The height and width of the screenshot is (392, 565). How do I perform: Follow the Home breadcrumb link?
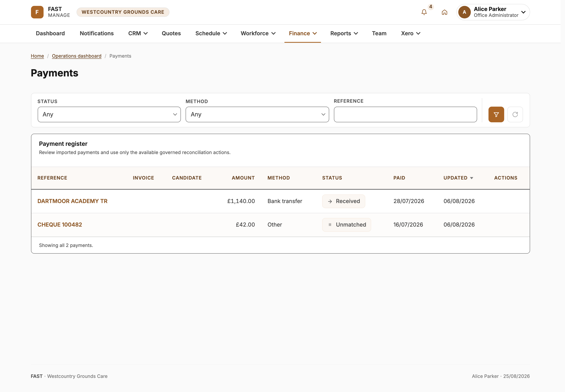pyautogui.click(x=37, y=56)
